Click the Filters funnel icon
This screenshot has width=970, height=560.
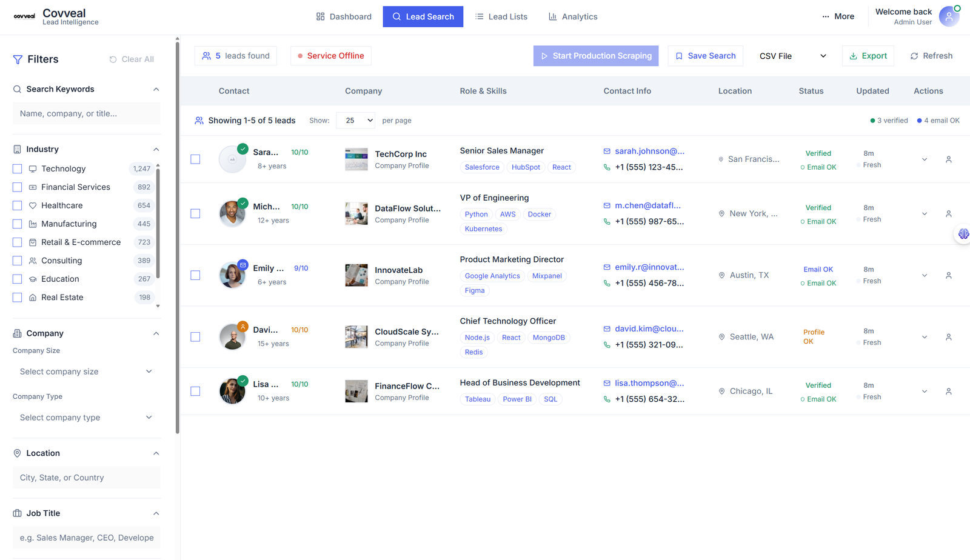(x=17, y=59)
